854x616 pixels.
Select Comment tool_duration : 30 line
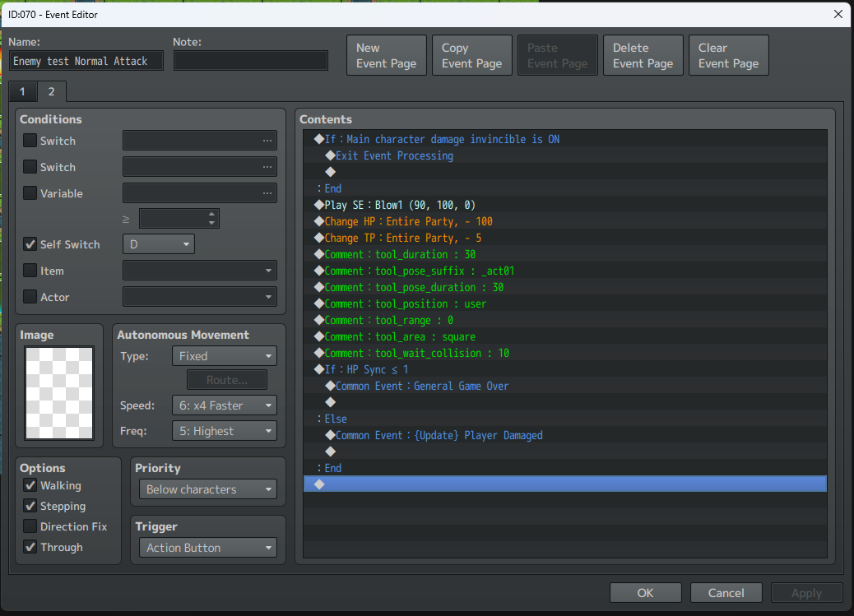coord(564,254)
